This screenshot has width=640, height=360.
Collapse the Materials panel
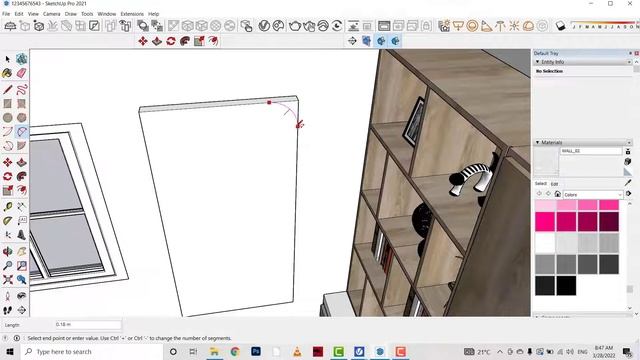[538, 142]
